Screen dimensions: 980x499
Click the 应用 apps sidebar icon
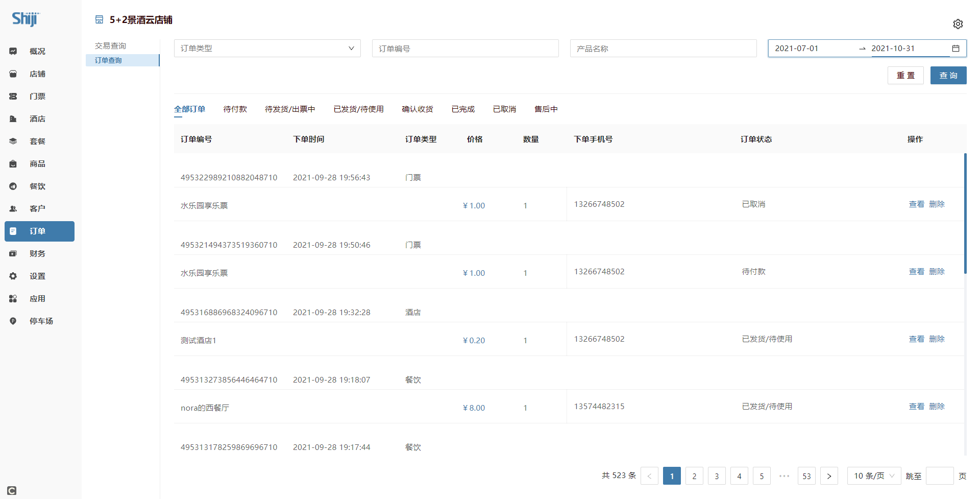(13, 298)
